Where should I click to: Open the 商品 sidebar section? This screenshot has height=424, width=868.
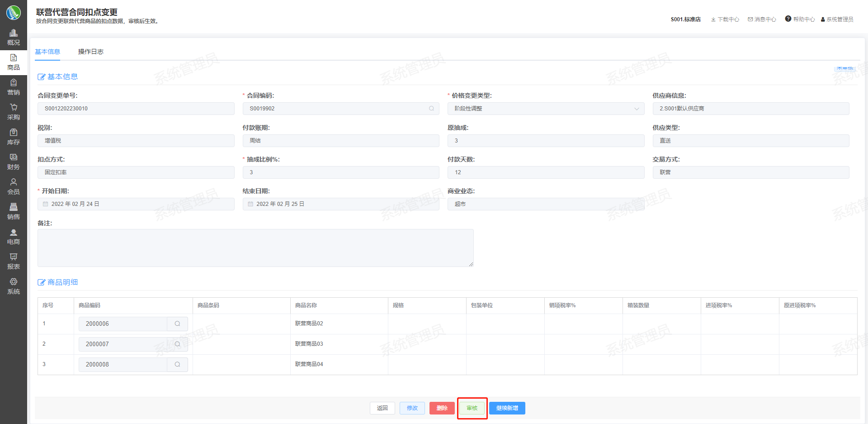pyautogui.click(x=14, y=62)
